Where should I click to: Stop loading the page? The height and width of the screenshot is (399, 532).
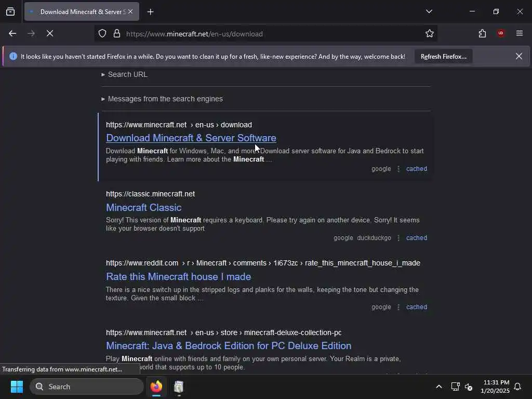click(50, 33)
